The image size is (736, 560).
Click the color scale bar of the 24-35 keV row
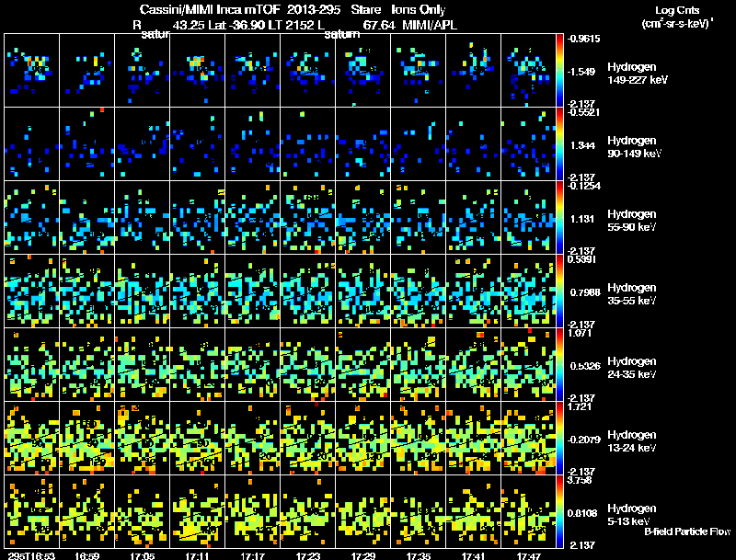(559, 365)
